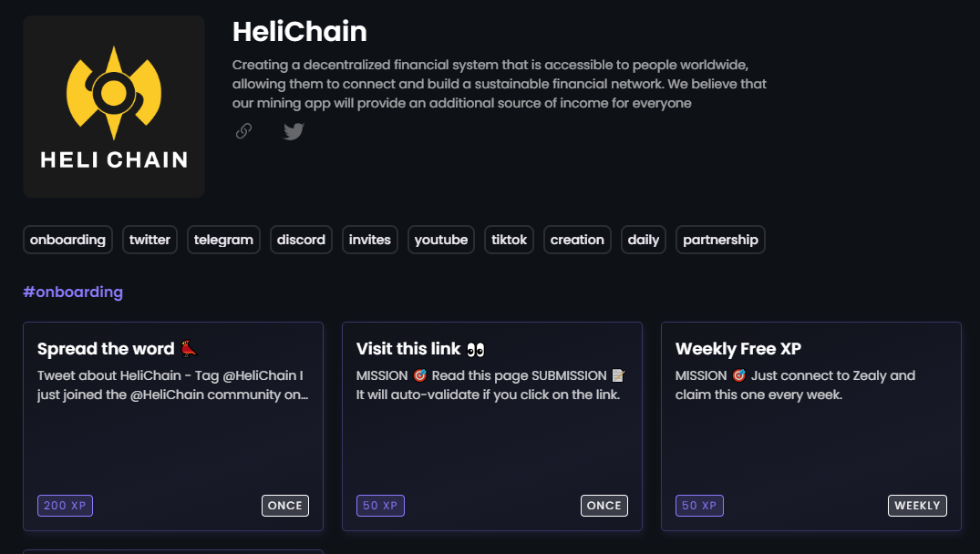The image size is (980, 554).
Task: Open the HeliChain Twitter profile icon
Action: coord(294,131)
